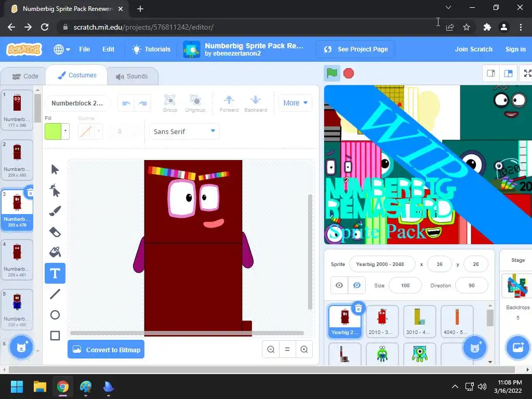Select the Circle tool

click(55, 315)
